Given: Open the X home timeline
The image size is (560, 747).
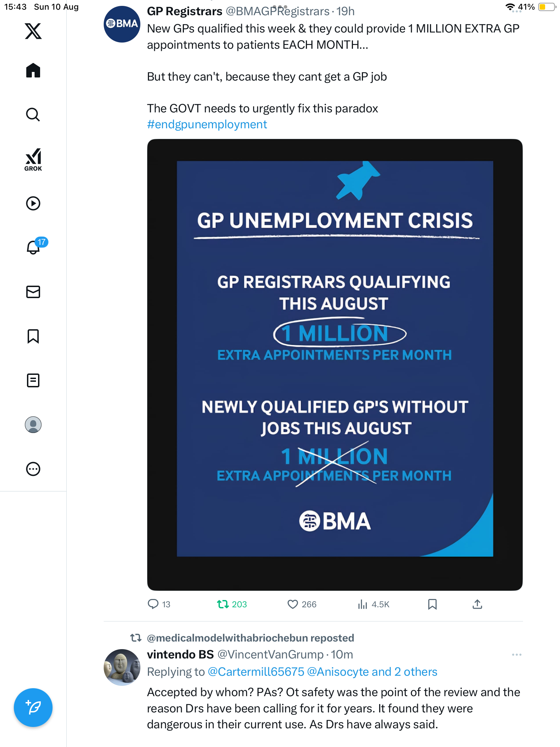Looking at the screenshot, I should 33,71.
